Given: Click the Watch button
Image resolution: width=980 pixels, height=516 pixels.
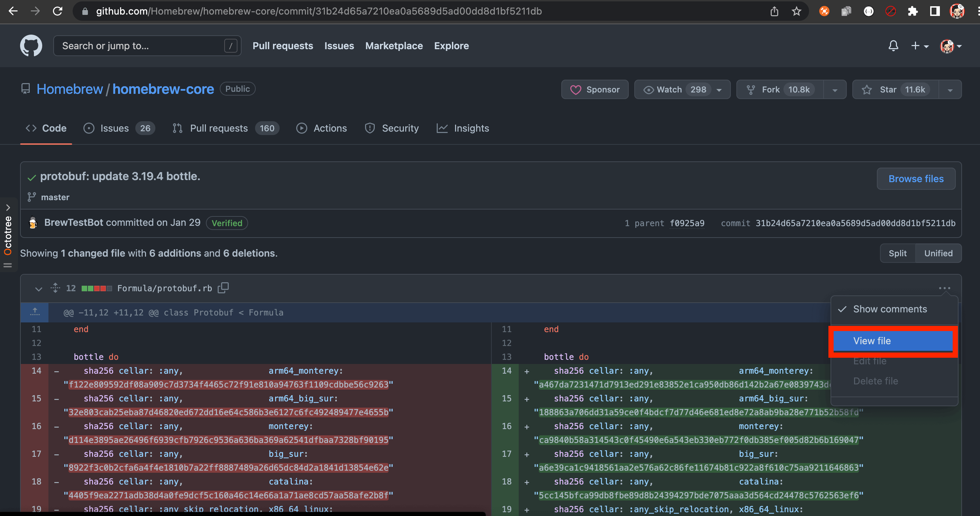Looking at the screenshot, I should (x=682, y=89).
